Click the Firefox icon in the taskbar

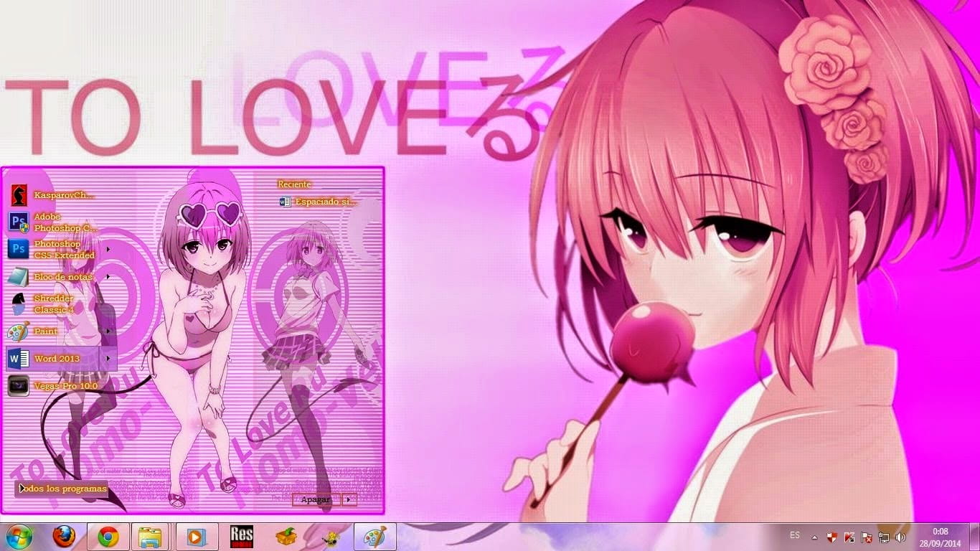tap(64, 537)
